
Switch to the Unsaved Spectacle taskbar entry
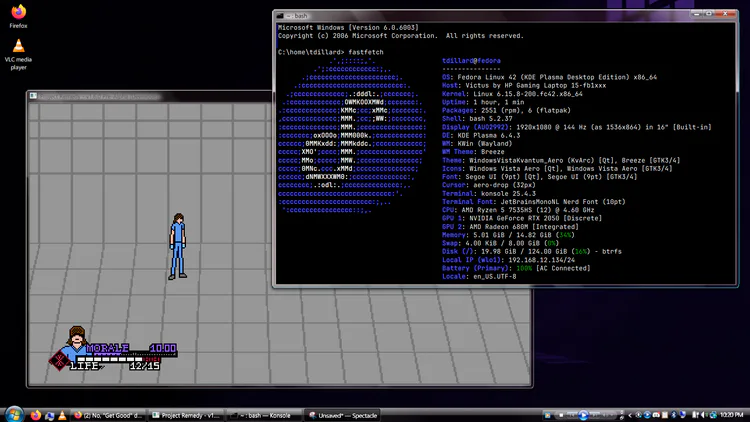point(342,415)
